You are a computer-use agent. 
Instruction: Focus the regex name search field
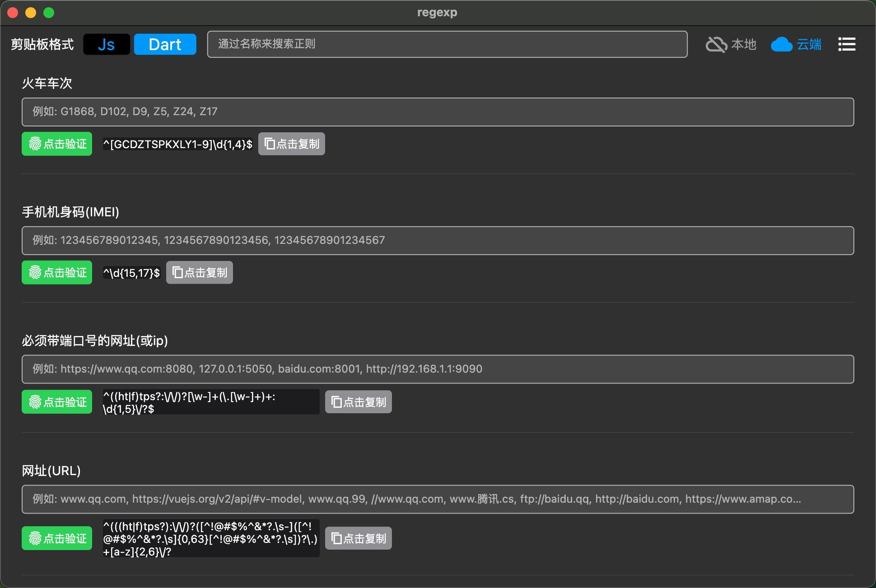447,44
